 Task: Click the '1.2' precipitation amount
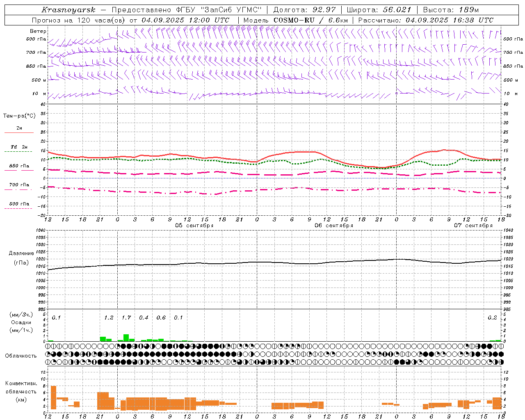click(x=109, y=318)
